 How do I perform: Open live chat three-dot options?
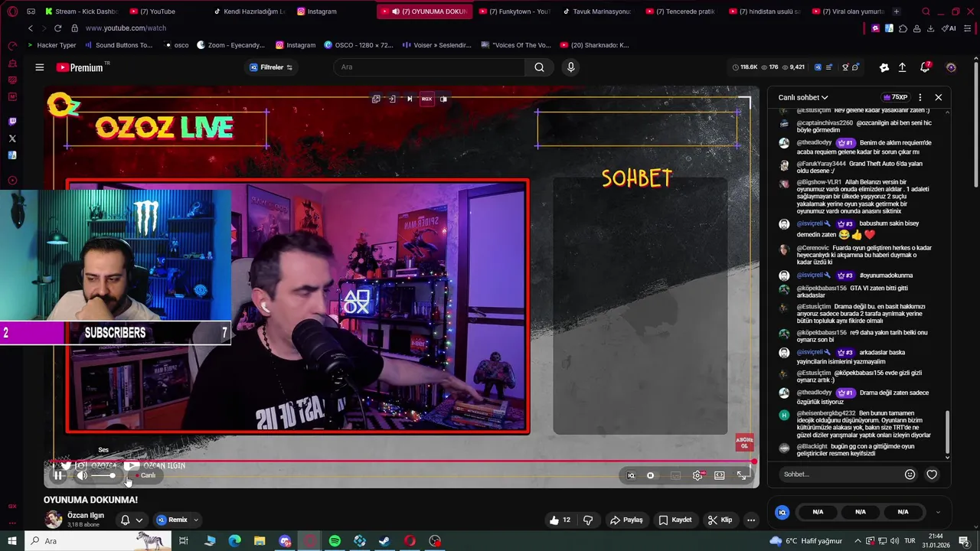[x=920, y=97]
